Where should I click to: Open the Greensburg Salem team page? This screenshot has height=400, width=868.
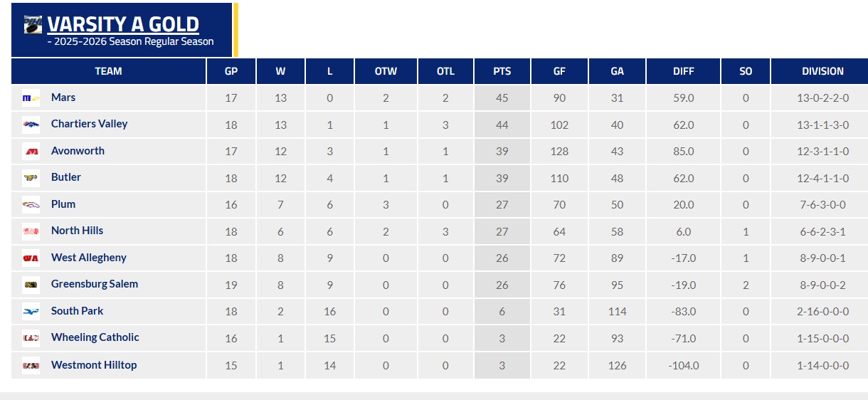tap(95, 284)
